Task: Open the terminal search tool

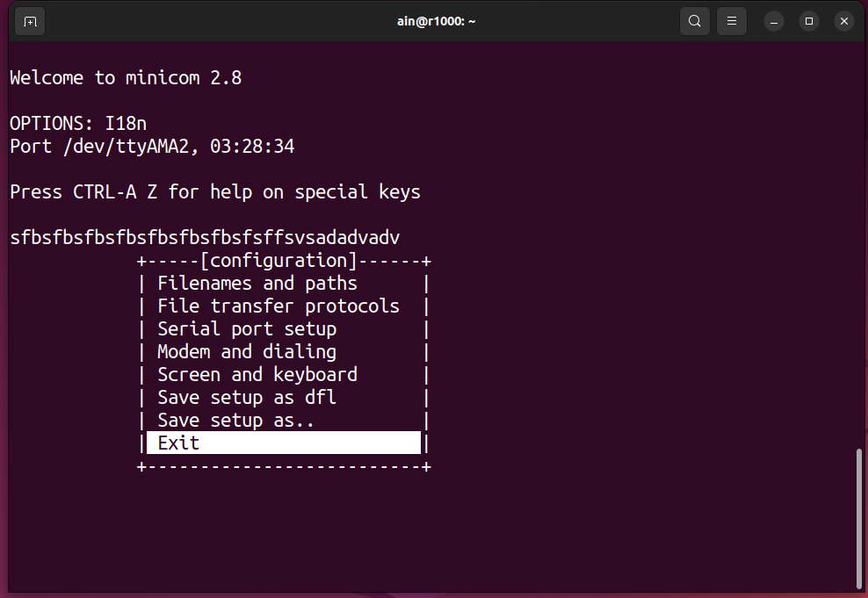Action: [x=694, y=22]
